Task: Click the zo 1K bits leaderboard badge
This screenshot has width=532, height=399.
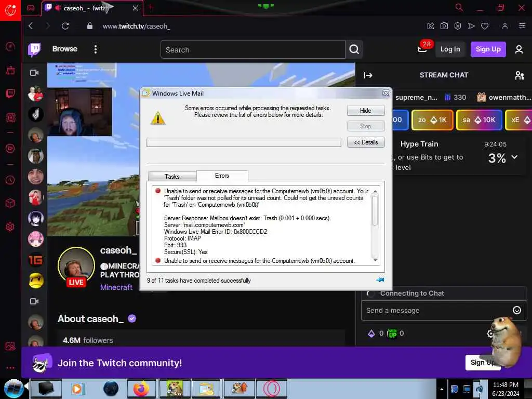Action: coord(432,120)
